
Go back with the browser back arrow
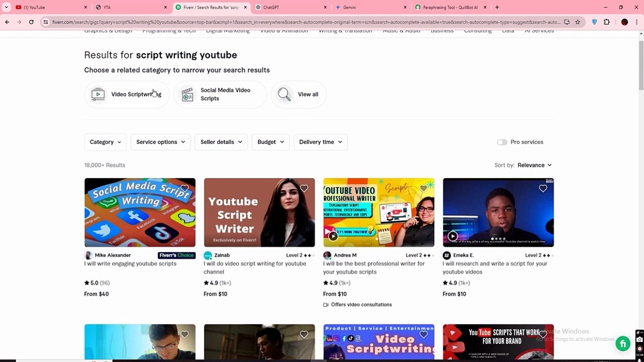click(7, 22)
